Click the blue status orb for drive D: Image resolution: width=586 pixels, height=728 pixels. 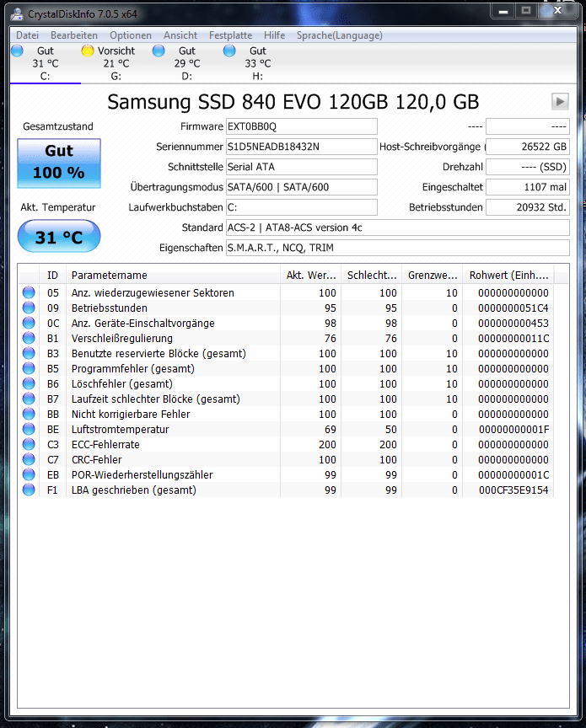[159, 51]
